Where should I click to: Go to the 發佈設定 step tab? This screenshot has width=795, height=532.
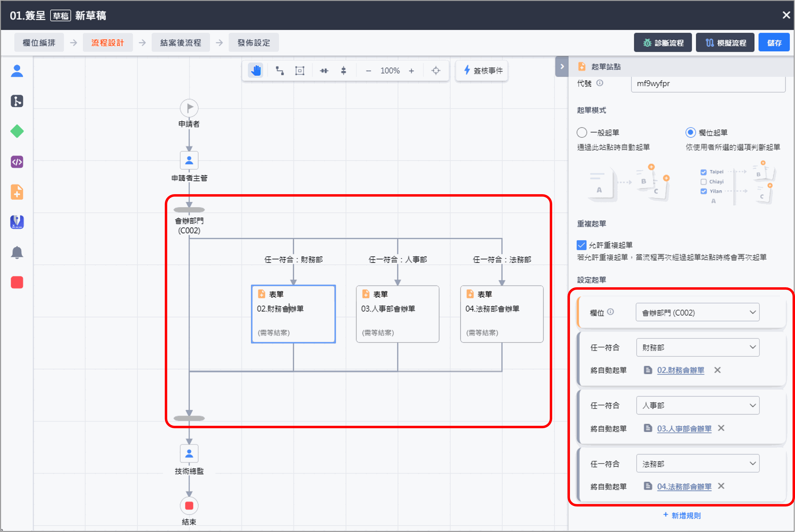pyautogui.click(x=253, y=43)
